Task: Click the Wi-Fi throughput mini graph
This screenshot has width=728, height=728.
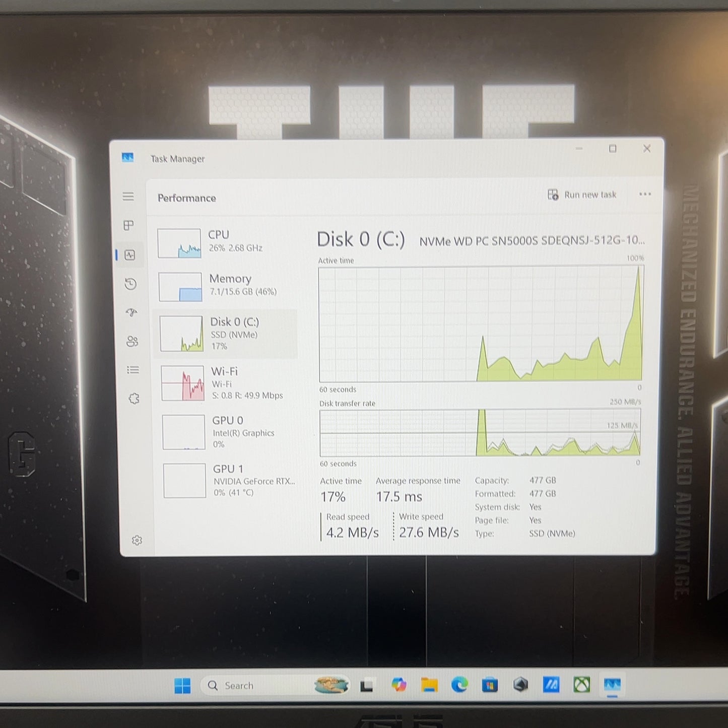Action: (183, 383)
